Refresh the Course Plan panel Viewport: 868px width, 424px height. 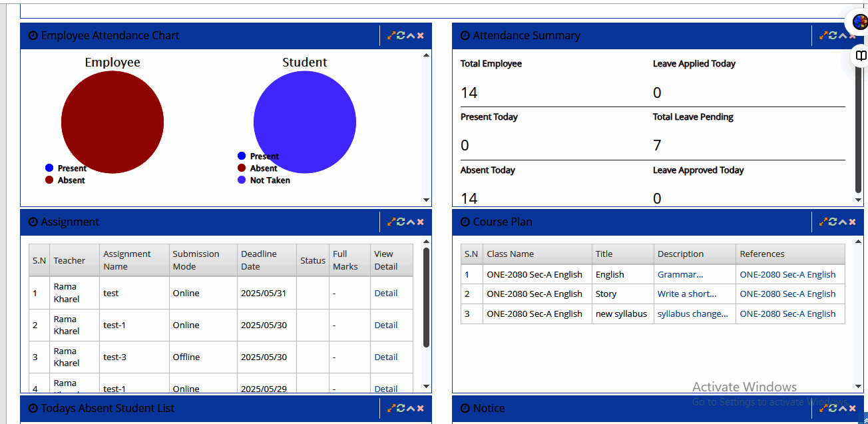[833, 222]
